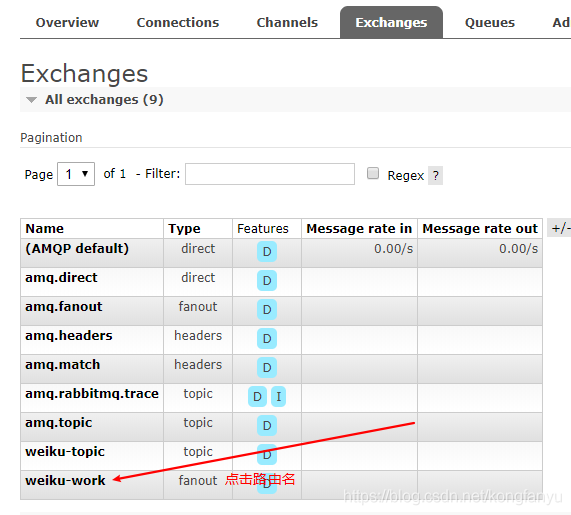The image size is (571, 515).
Task: Click the D badge for amq.headers
Action: [267, 338]
